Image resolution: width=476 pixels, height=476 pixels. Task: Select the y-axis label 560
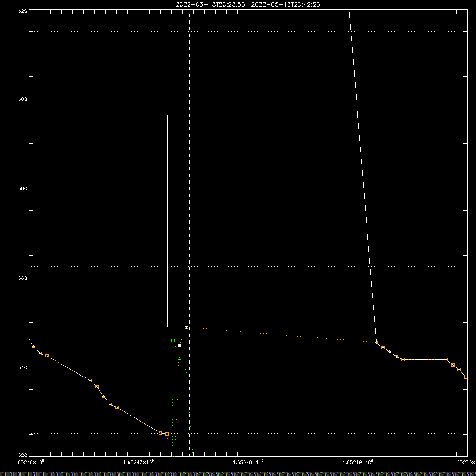(23, 278)
